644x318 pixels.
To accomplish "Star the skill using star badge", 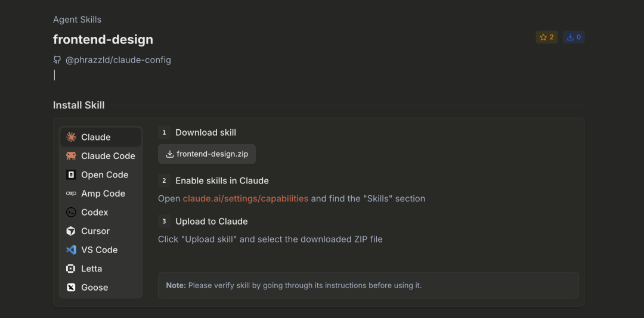I will [x=546, y=37].
